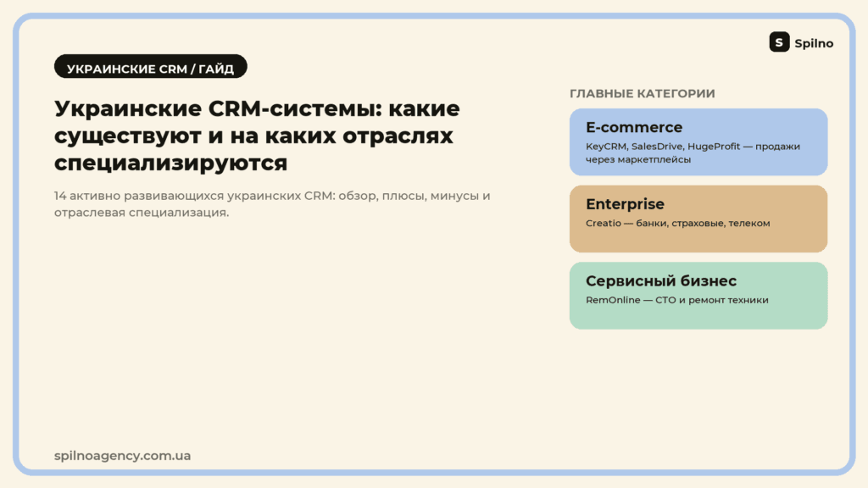
Task: Click the headline Украинские CRM-системы
Action: [x=257, y=136]
